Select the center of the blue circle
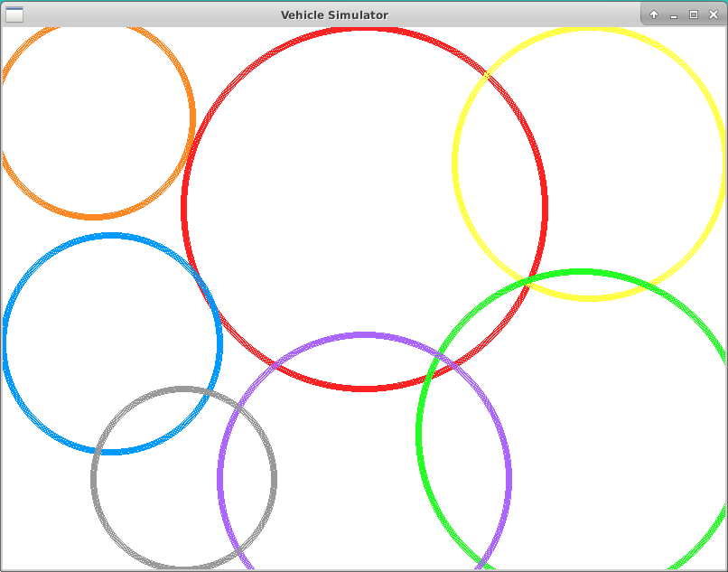Screen dimensions: 728x572 [x=111, y=343]
